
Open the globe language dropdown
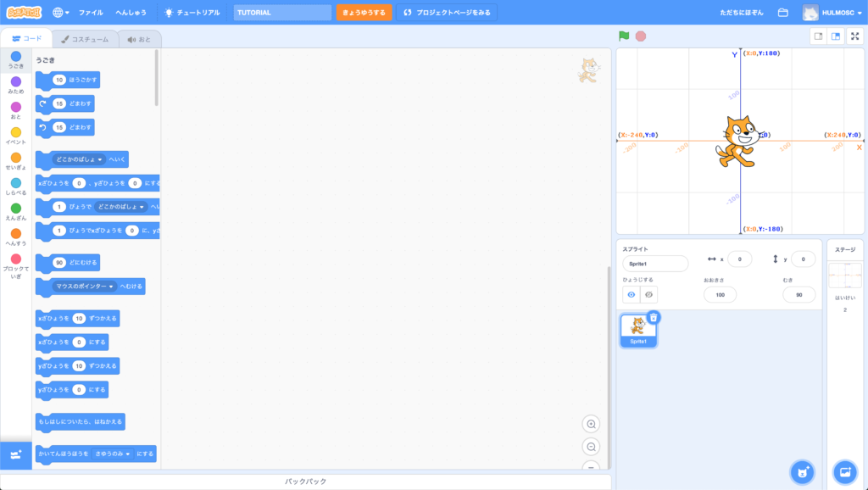(61, 13)
